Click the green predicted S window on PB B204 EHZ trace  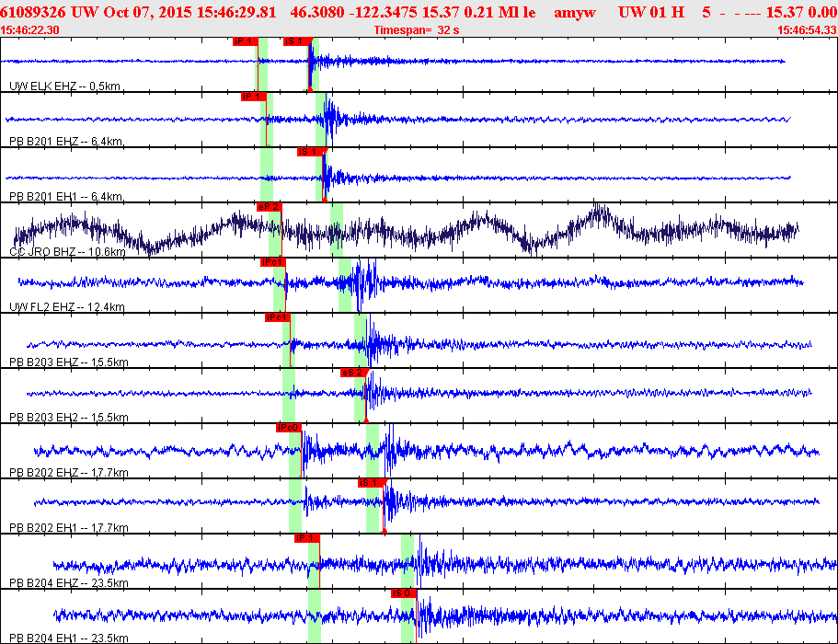(x=408, y=561)
